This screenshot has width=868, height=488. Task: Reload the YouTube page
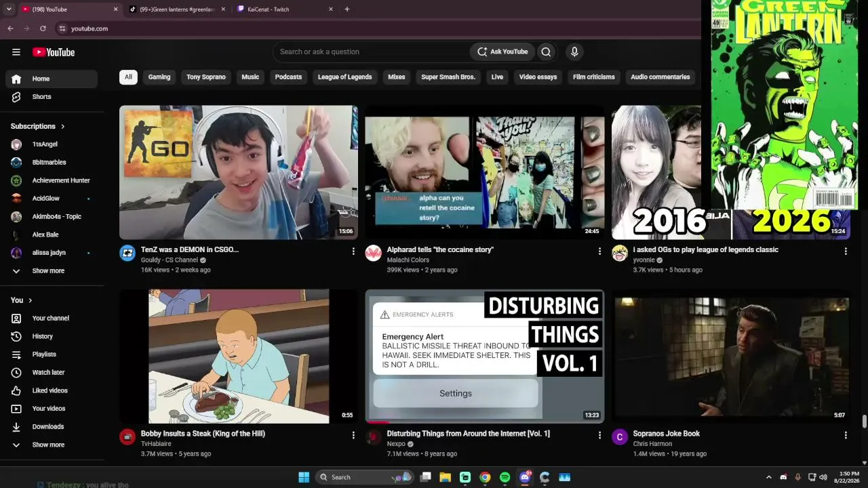(43, 28)
